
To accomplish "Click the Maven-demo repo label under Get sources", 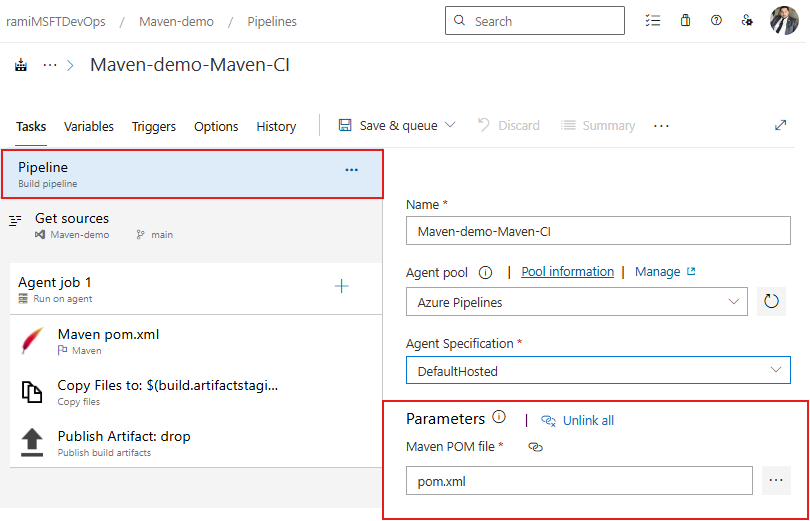I will [80, 235].
